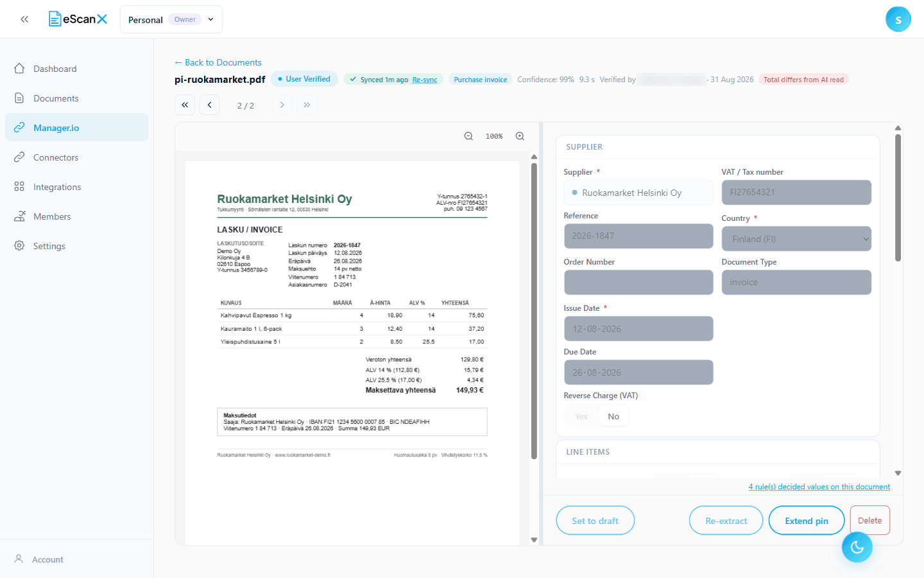Viewport: 924px width, 578px height.
Task: Click the Issue Date field
Action: 638,329
